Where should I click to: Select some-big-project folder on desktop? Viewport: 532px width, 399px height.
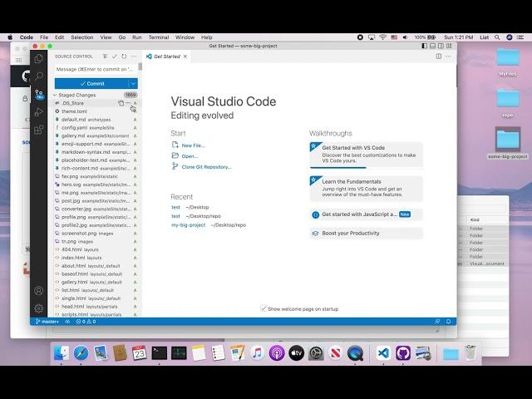coord(508,143)
